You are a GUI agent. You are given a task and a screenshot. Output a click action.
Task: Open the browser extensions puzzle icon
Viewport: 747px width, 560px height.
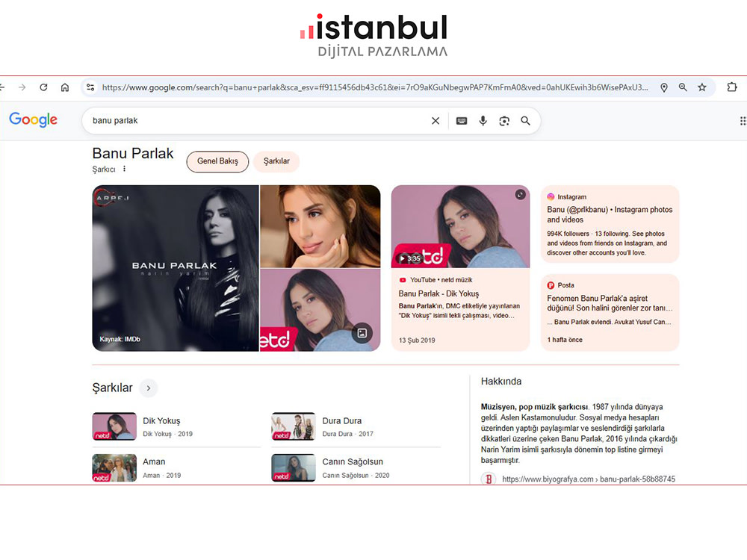click(x=732, y=87)
